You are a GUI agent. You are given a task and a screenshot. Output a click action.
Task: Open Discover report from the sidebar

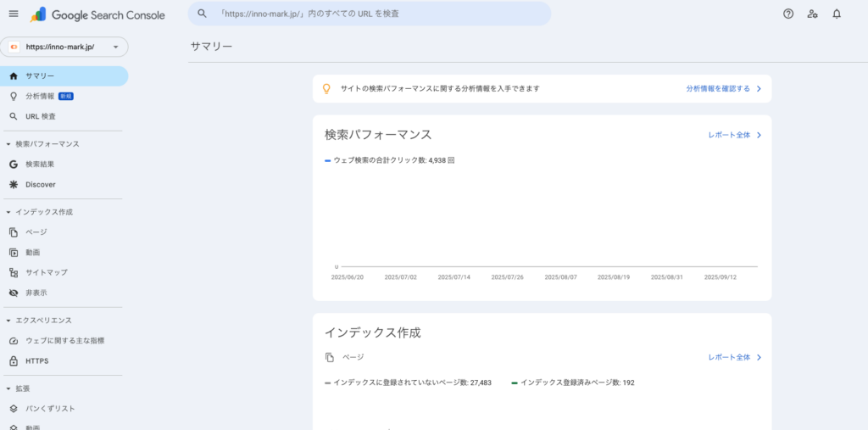pyautogui.click(x=40, y=184)
